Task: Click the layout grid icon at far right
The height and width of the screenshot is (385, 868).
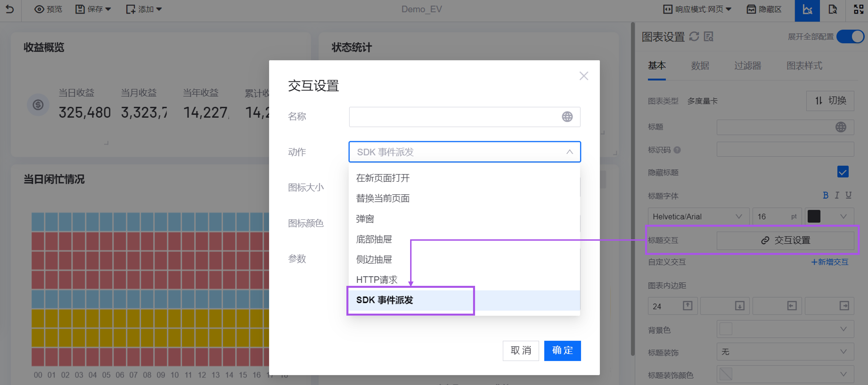Action: [x=858, y=9]
